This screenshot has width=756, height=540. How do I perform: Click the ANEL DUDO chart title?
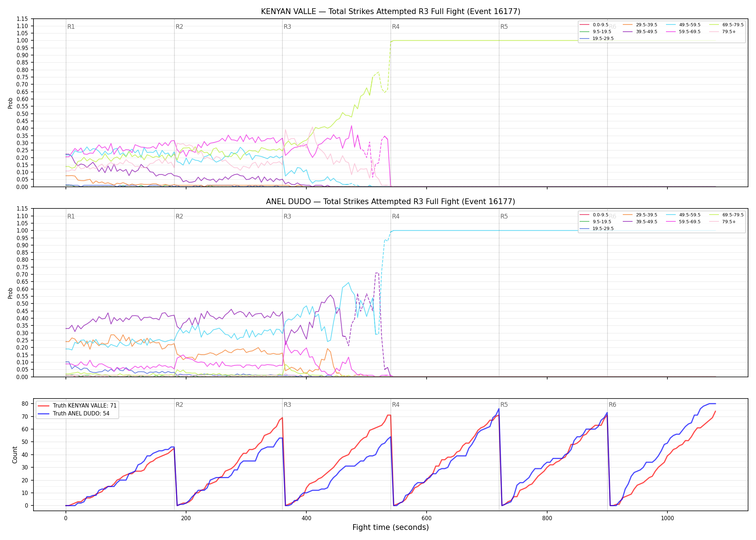click(x=391, y=202)
